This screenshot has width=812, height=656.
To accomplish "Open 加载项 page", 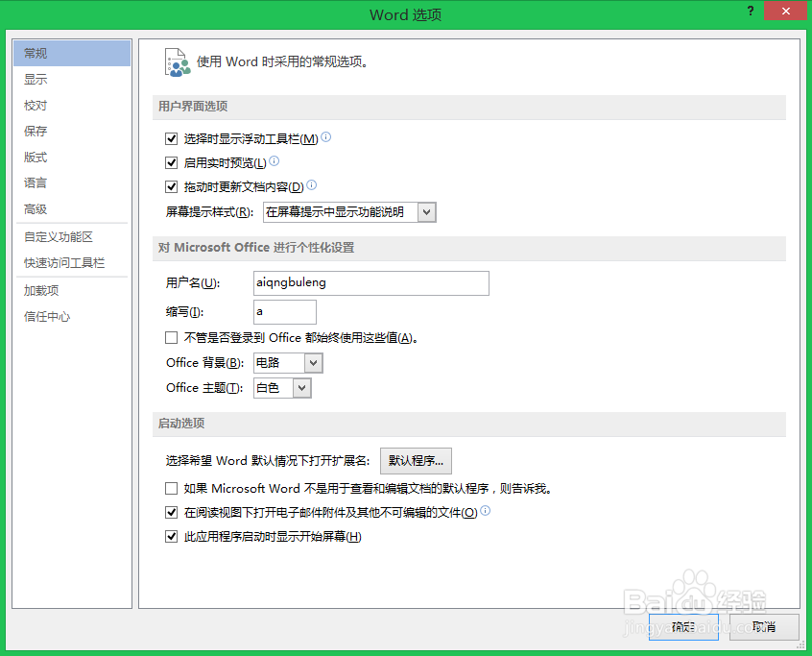I will pos(72,291).
